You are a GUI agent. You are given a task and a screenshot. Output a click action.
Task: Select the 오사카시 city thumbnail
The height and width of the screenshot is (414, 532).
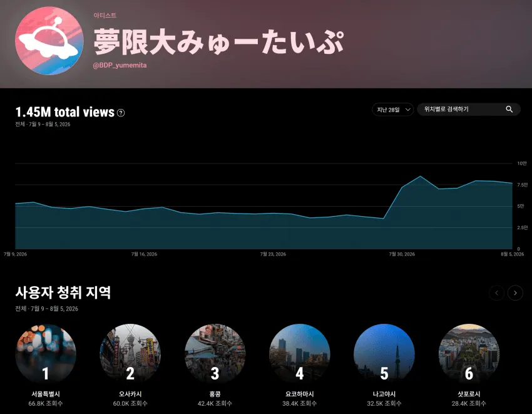[130, 354]
